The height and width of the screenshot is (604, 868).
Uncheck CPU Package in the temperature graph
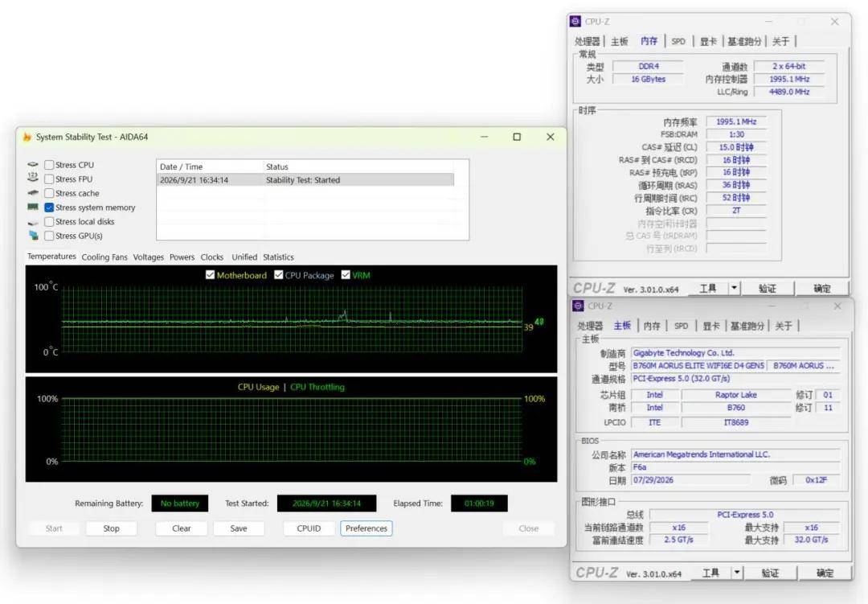(x=278, y=275)
